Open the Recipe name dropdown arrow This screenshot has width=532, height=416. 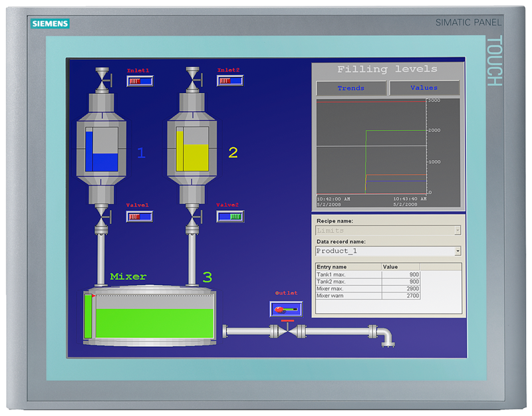pos(458,231)
